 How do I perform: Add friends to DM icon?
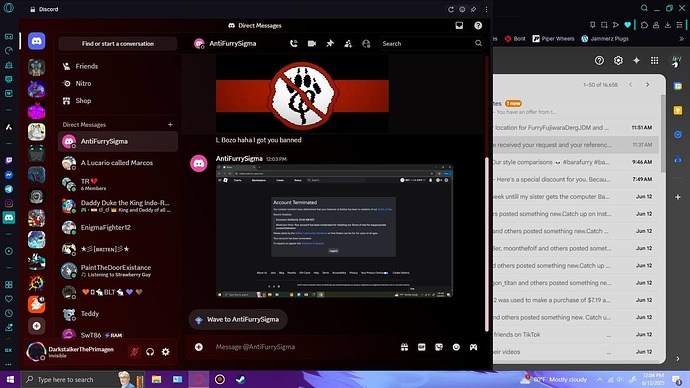pyautogui.click(x=348, y=44)
